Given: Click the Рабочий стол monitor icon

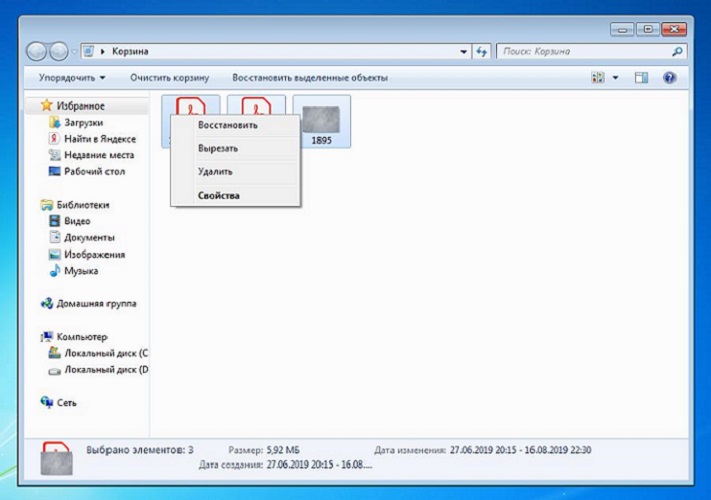Looking at the screenshot, I should 54,171.
